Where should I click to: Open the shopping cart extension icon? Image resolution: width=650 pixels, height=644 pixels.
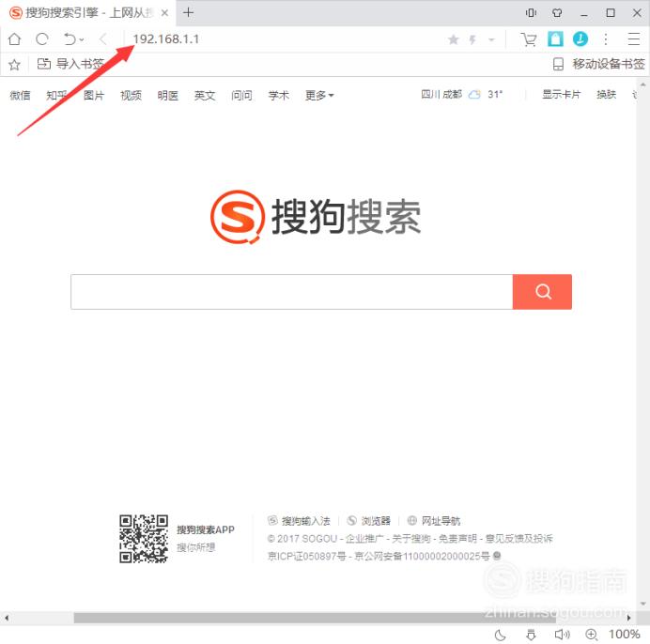529,39
